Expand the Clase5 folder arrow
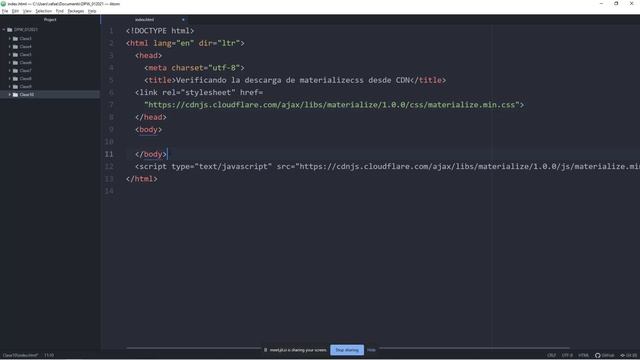This screenshot has width=640, height=360. (x=9, y=55)
